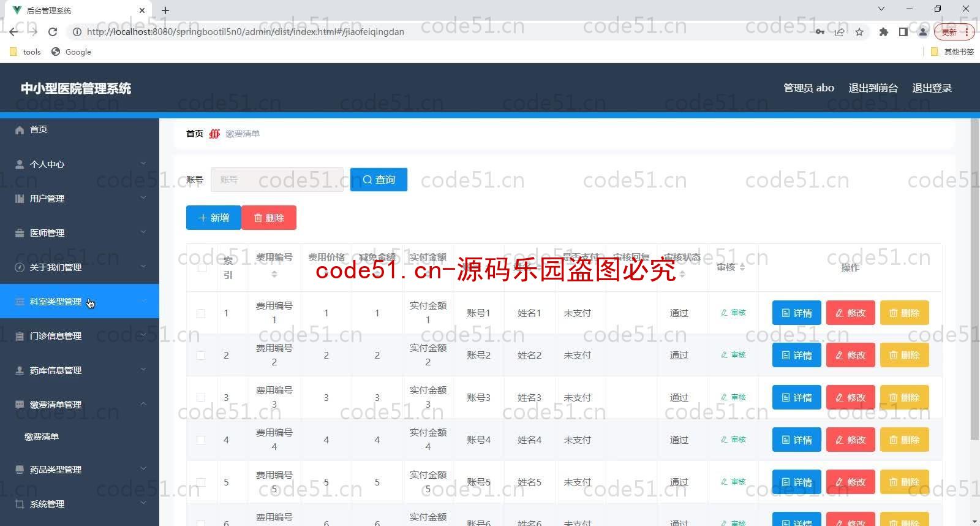Viewport: 980px width, 526px height.
Task: Click the 查询 search button
Action: [x=379, y=180]
